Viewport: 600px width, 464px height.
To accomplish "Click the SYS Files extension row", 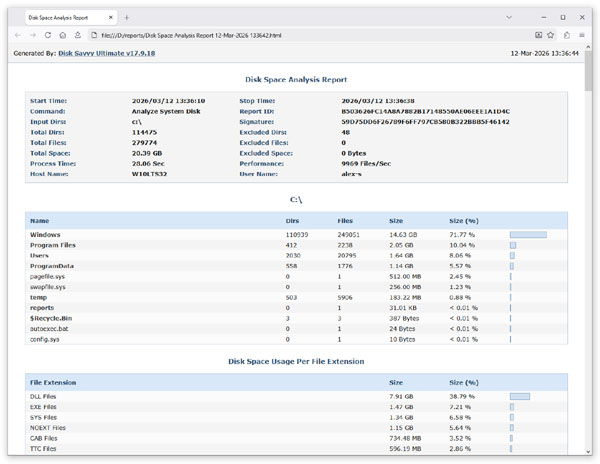I will (43, 417).
